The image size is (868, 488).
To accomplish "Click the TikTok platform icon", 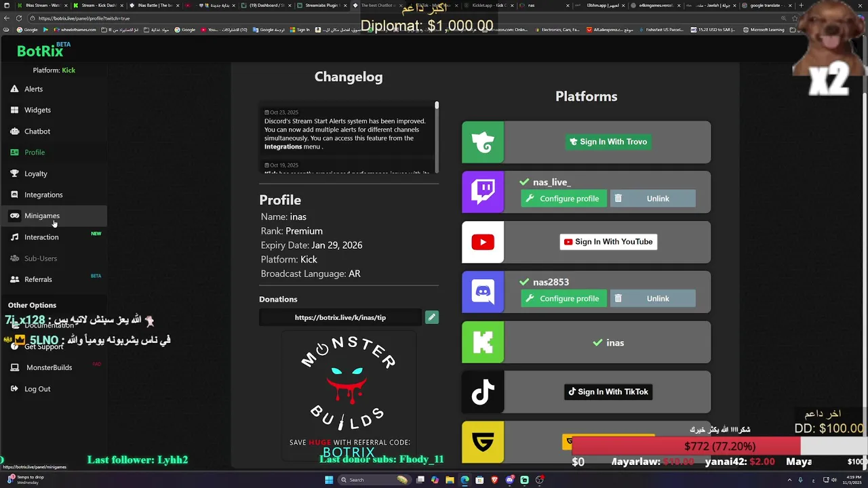I will [x=483, y=392].
